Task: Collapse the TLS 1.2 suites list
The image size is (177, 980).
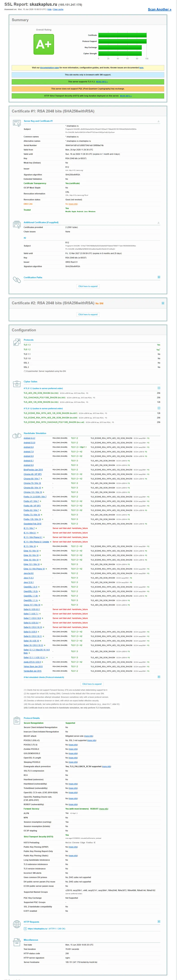Action: coord(159,408)
